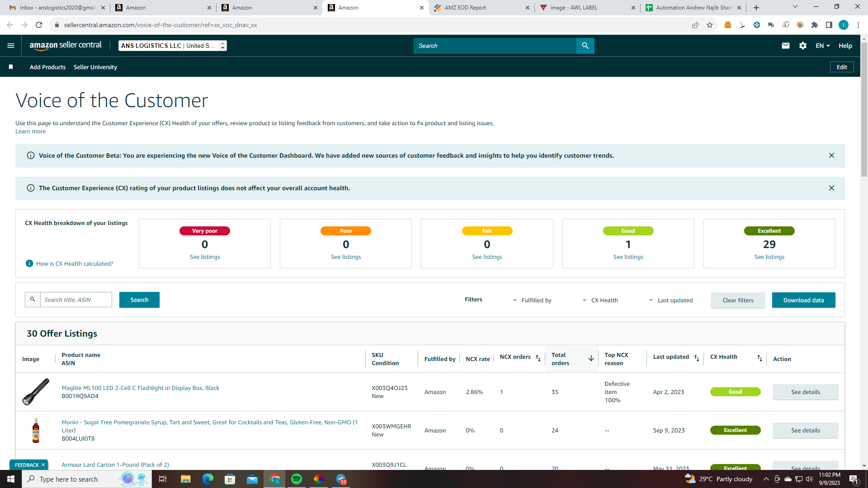868x488 pixels.
Task: Sort by CX Health column arrows
Action: (759, 358)
